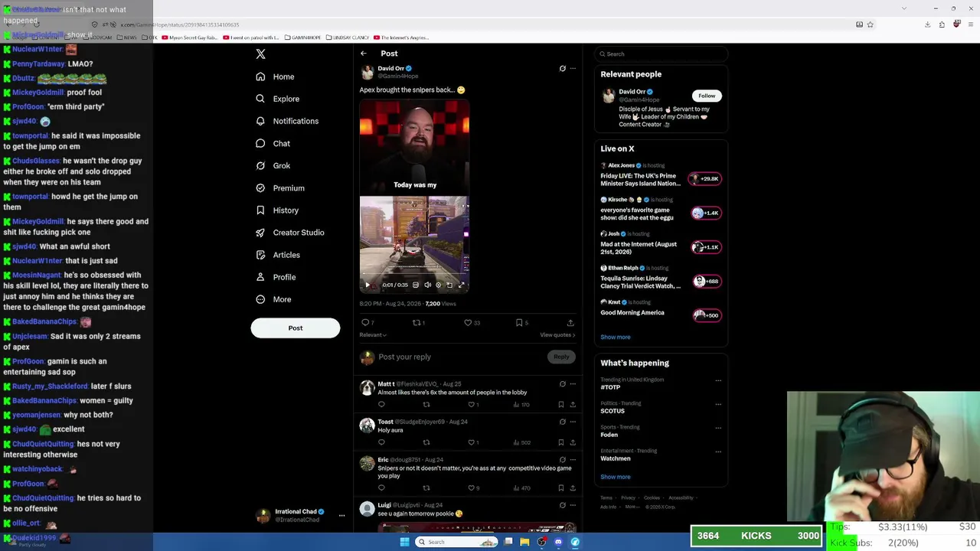Open Matt t's profile avatar

coord(367,388)
